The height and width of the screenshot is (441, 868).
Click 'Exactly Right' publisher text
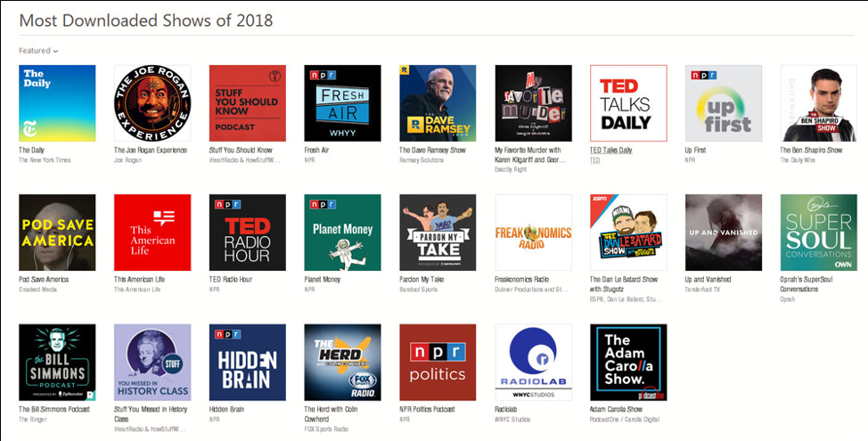tap(511, 169)
